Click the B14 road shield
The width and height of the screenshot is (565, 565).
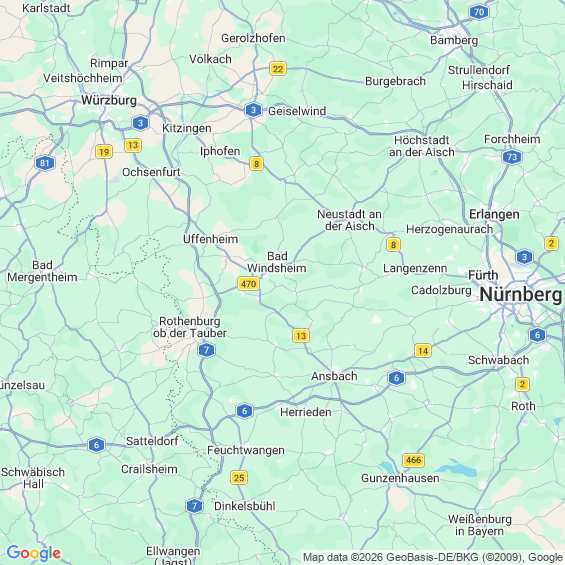point(423,350)
